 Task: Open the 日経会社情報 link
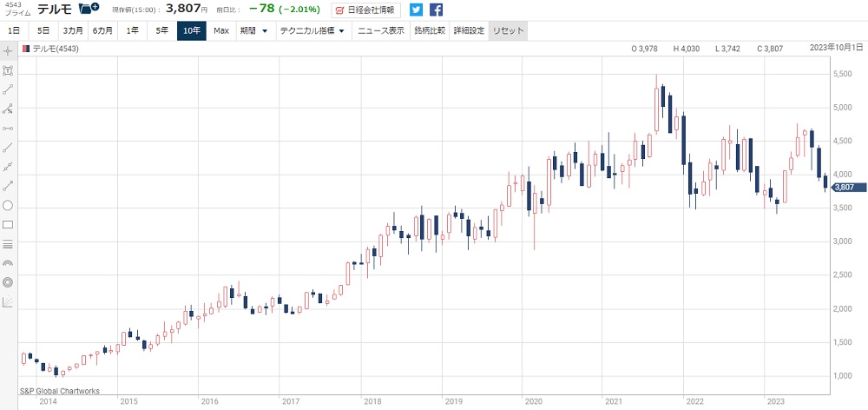coord(366,10)
